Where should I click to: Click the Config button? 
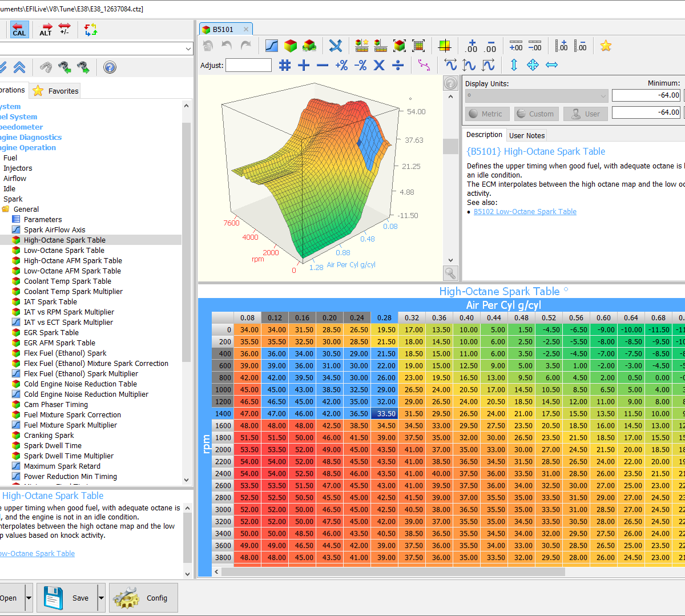[143, 598]
